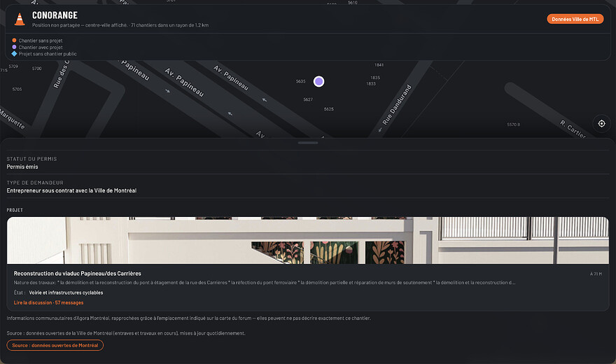Click the CONORANGE app title
The image size is (616, 364).
(x=55, y=15)
